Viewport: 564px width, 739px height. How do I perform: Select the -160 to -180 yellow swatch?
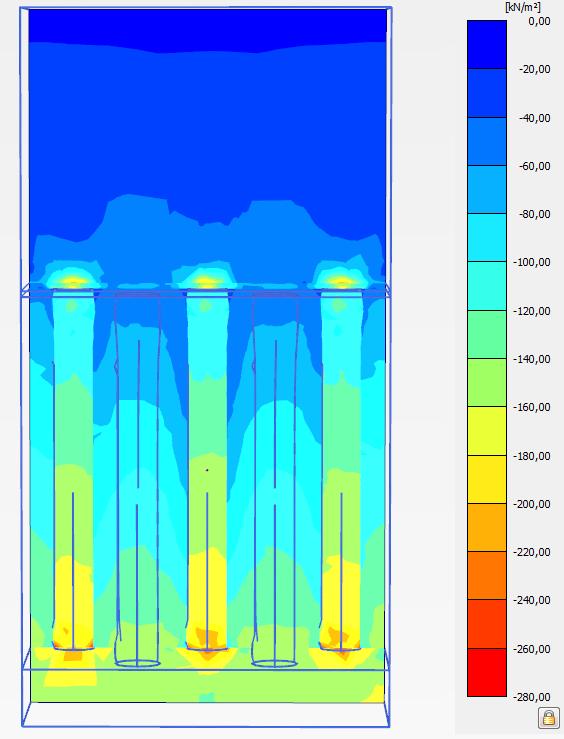pos(487,431)
